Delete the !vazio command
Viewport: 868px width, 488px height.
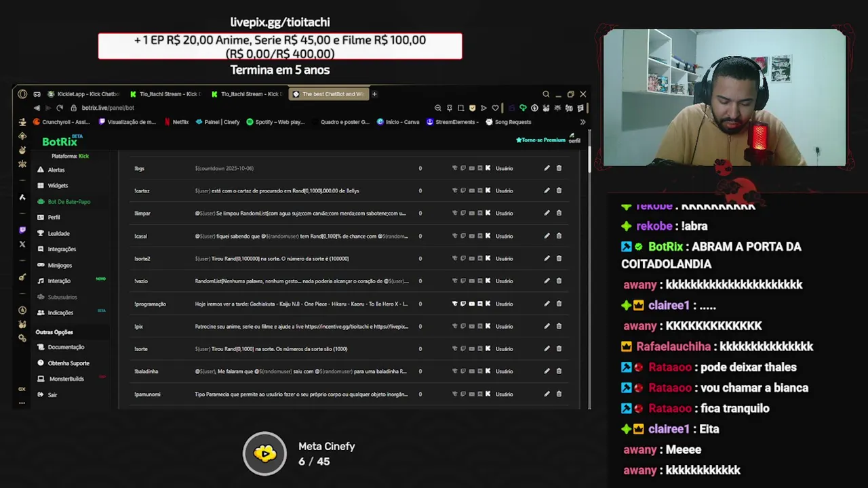[559, 281]
